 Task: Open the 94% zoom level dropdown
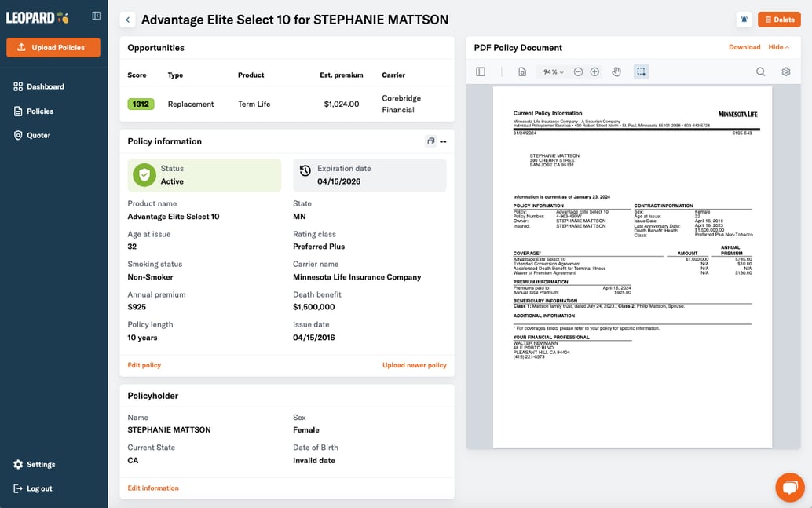(553, 71)
